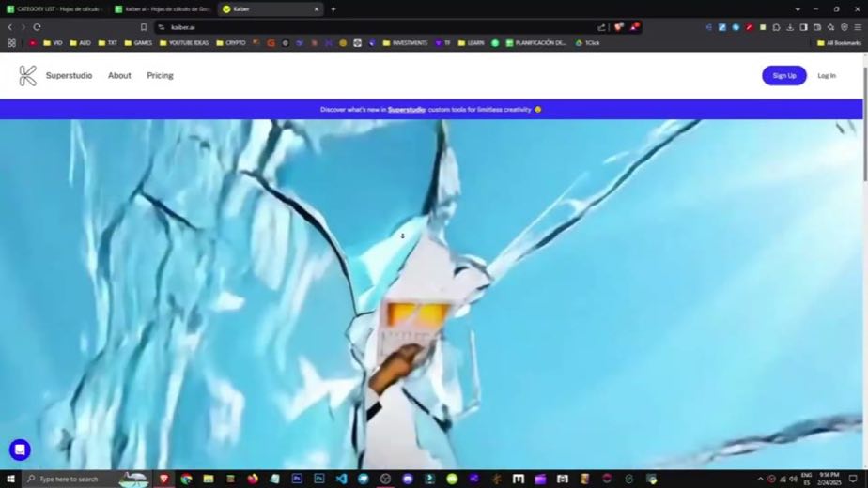868x488 pixels.
Task: Open the downloads icon in toolbar
Action: [x=790, y=27]
